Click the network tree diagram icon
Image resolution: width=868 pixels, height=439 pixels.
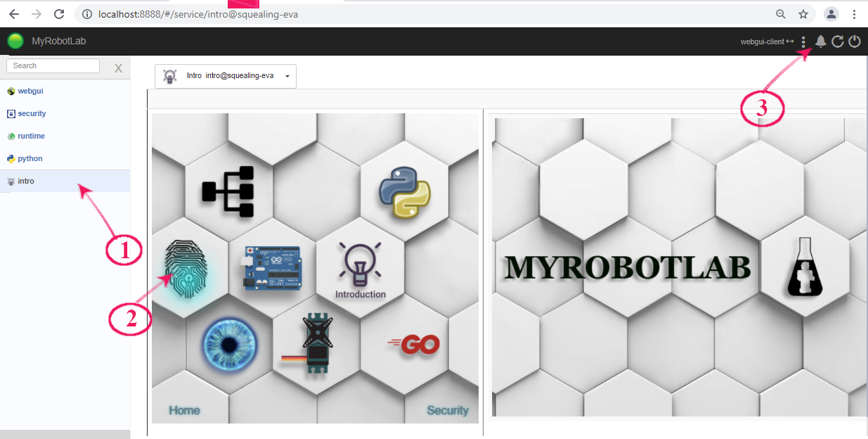pos(228,191)
